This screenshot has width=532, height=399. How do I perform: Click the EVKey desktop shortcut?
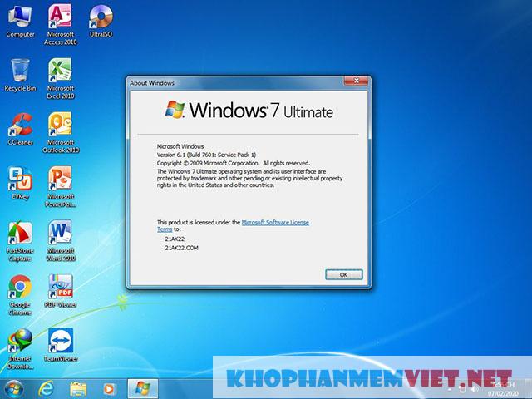tap(20, 183)
